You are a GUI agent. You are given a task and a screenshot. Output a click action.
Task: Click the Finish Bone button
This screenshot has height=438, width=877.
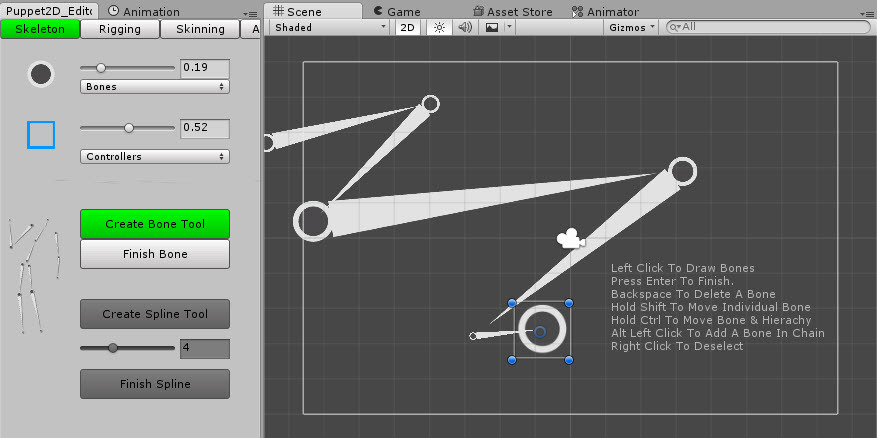(155, 254)
